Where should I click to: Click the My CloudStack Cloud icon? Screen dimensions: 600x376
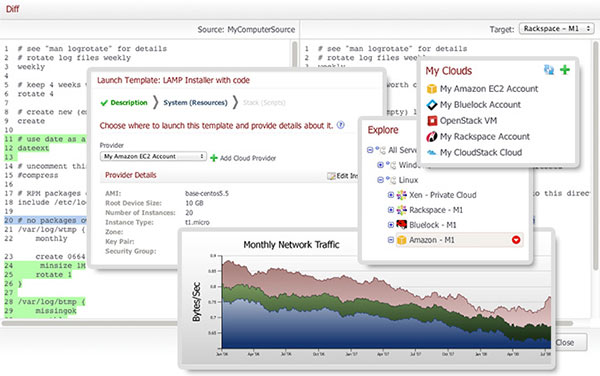pyautogui.click(x=432, y=153)
